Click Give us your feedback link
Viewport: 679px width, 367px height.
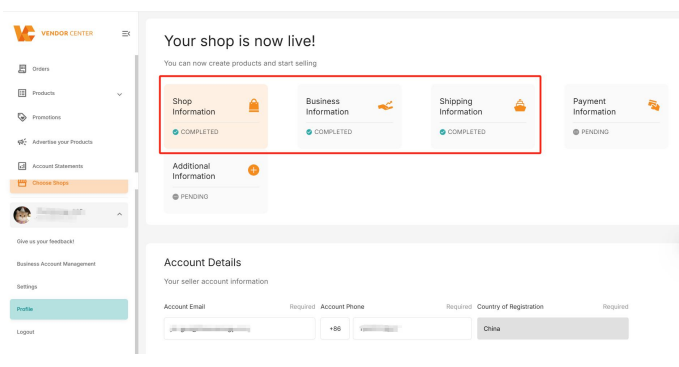pos(45,241)
